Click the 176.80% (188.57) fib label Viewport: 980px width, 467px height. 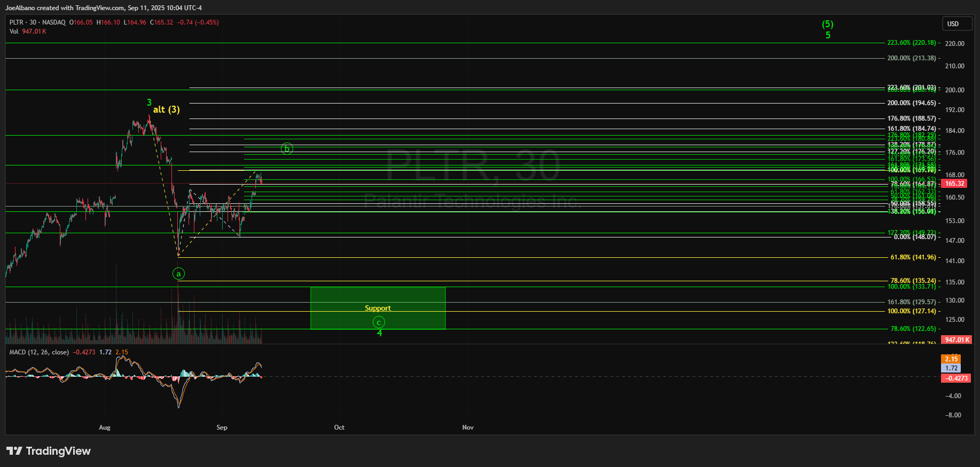912,118
